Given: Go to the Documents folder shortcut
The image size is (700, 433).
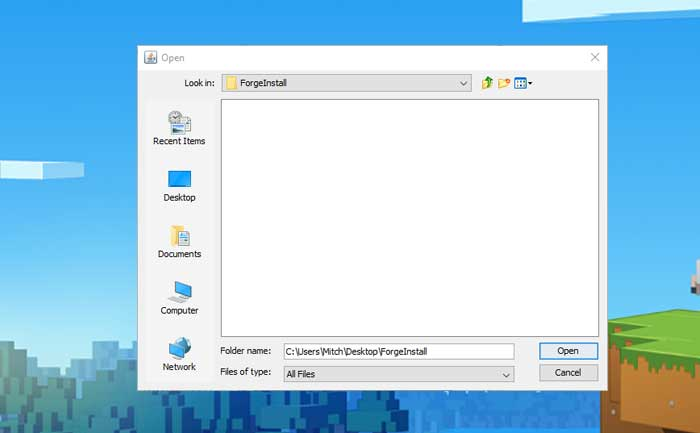Looking at the screenshot, I should click(x=179, y=242).
